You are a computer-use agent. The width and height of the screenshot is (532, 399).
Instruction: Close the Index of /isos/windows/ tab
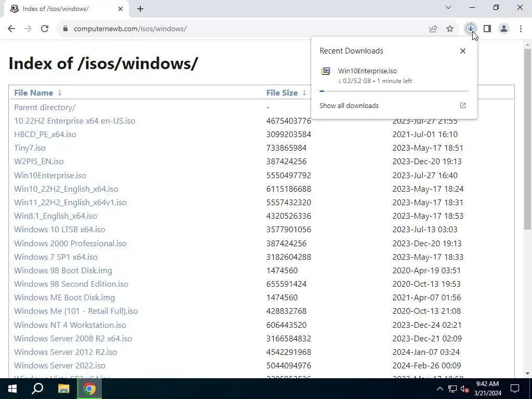coord(121,9)
